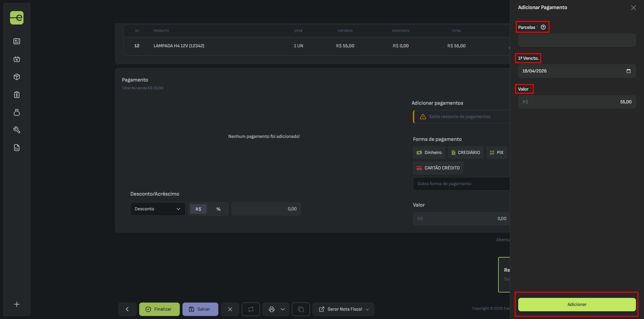Open the shopping basket sidebar icon
This screenshot has width=644, height=319.
17,59
